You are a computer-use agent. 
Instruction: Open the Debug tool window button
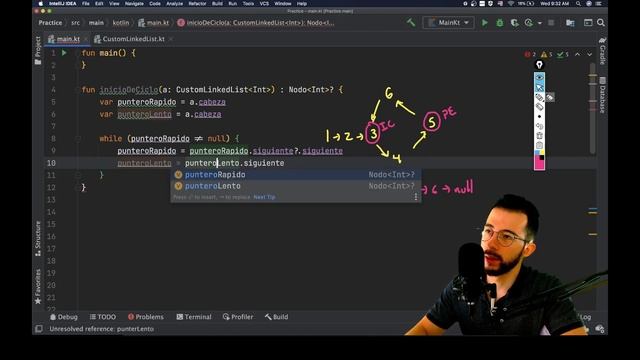(64, 317)
